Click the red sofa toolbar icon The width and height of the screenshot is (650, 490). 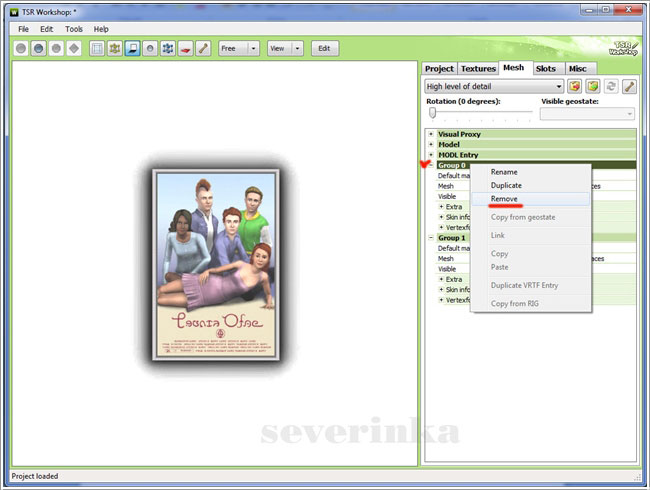tap(185, 48)
